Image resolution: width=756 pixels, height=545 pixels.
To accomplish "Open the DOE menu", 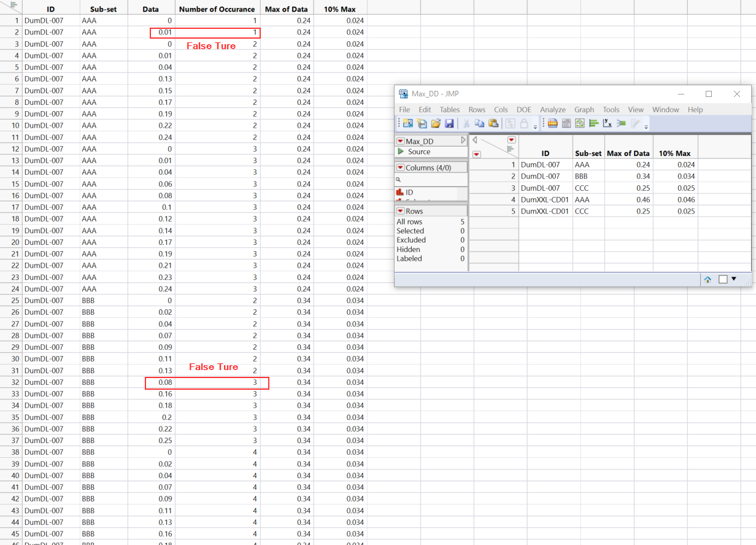I will [523, 109].
